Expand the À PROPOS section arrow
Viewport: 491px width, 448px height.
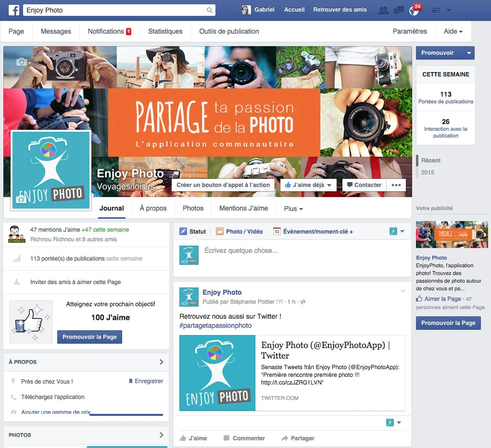click(161, 362)
